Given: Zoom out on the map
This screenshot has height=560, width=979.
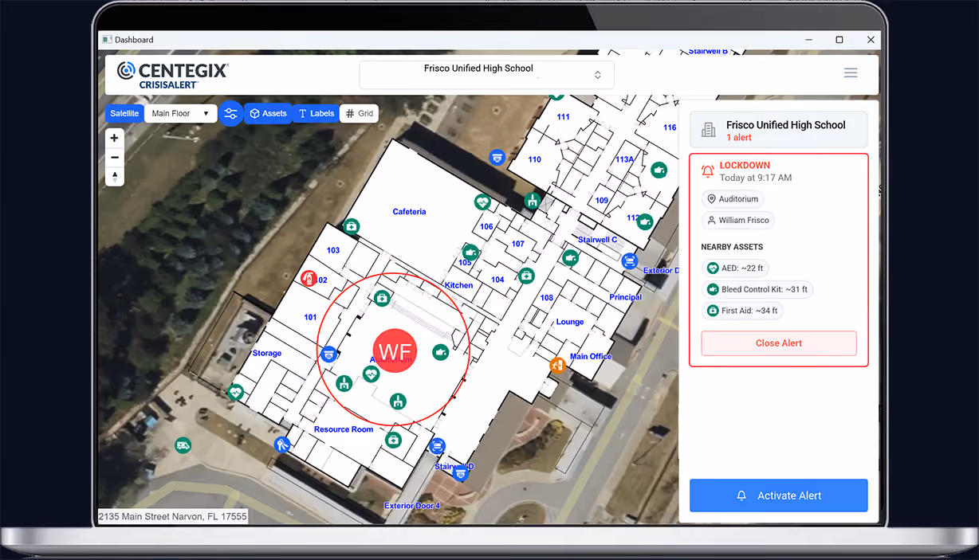Looking at the screenshot, I should point(115,157).
